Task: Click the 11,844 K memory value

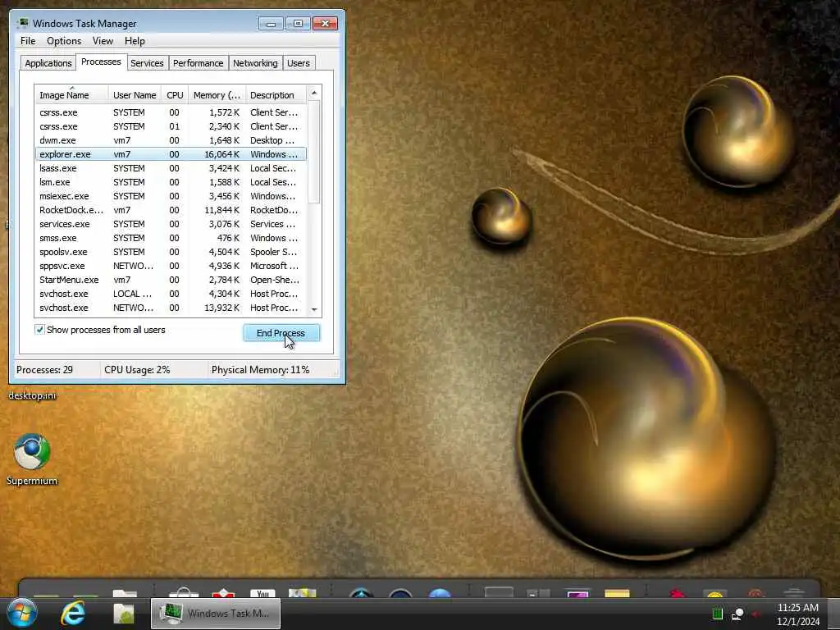Action: pyautogui.click(x=221, y=210)
